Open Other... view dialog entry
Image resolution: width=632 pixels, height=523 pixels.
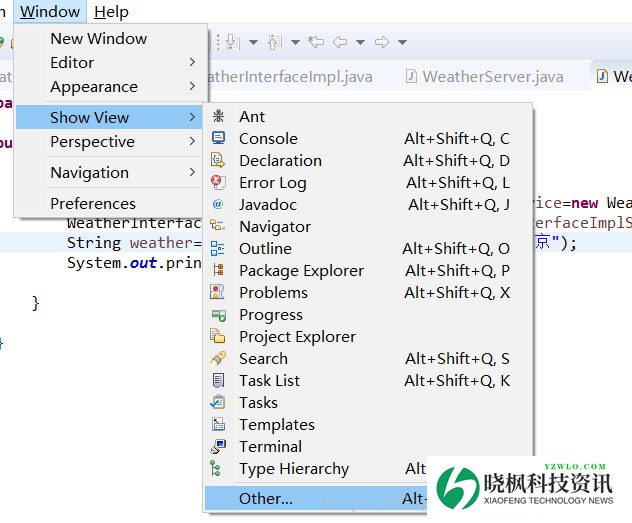click(x=266, y=498)
